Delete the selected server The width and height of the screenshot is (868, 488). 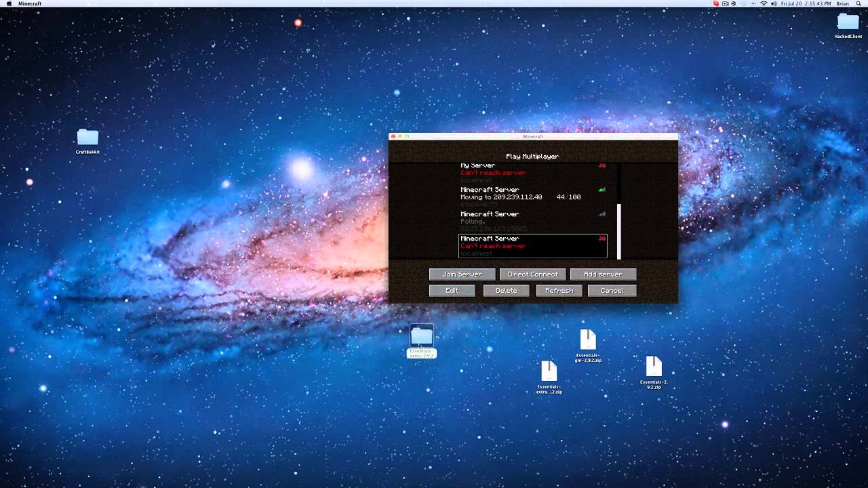click(x=506, y=291)
